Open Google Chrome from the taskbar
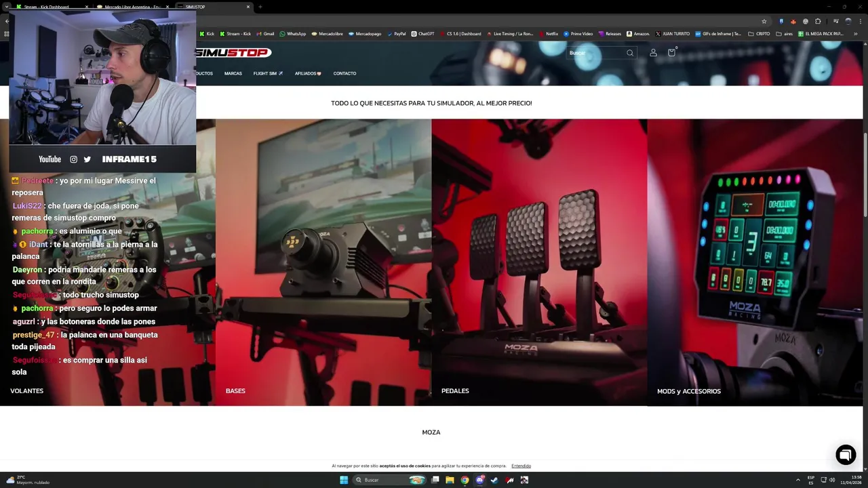The image size is (868, 488). (465, 480)
